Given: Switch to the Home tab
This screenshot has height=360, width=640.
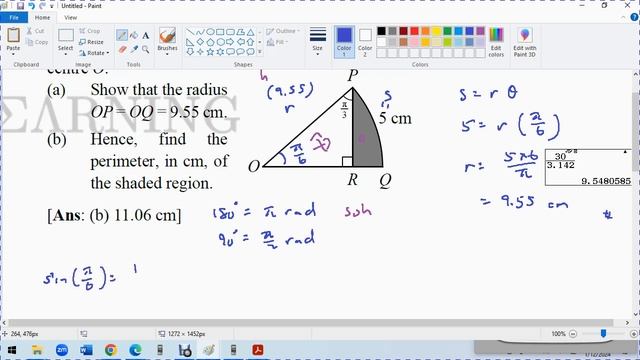Looking at the screenshot, I should coord(42,18).
